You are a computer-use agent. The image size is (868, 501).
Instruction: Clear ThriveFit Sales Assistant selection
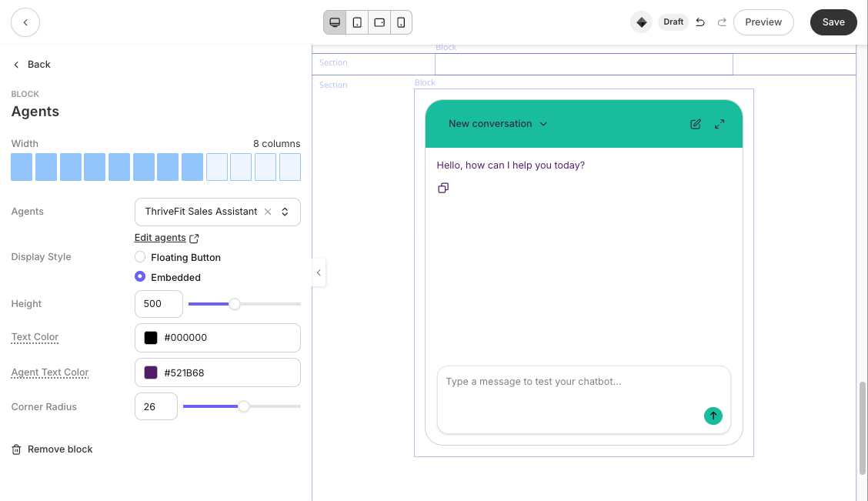click(268, 212)
